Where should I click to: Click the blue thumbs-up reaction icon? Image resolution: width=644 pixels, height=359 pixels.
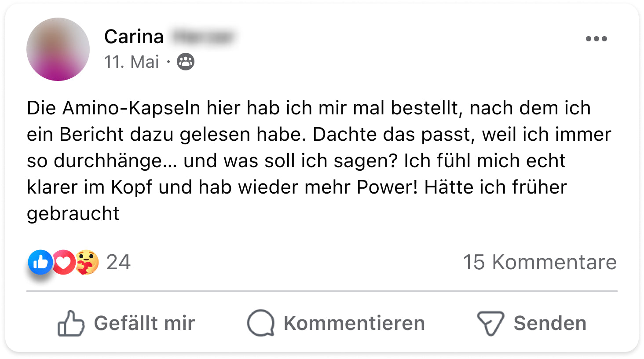40,262
